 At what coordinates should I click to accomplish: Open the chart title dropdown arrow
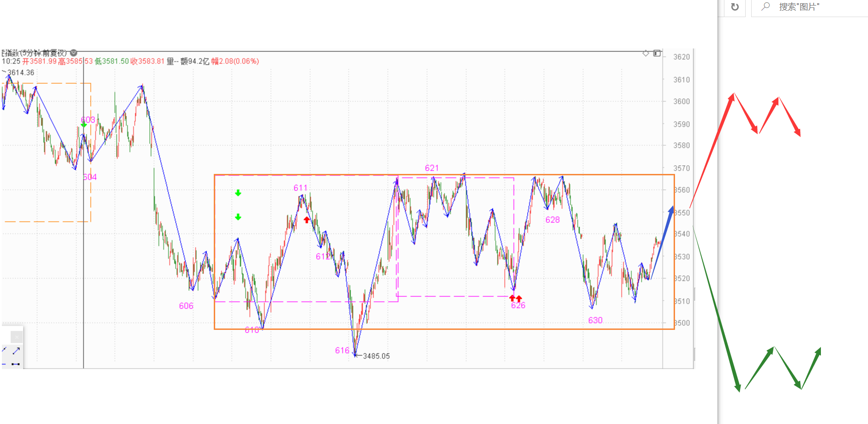click(74, 53)
